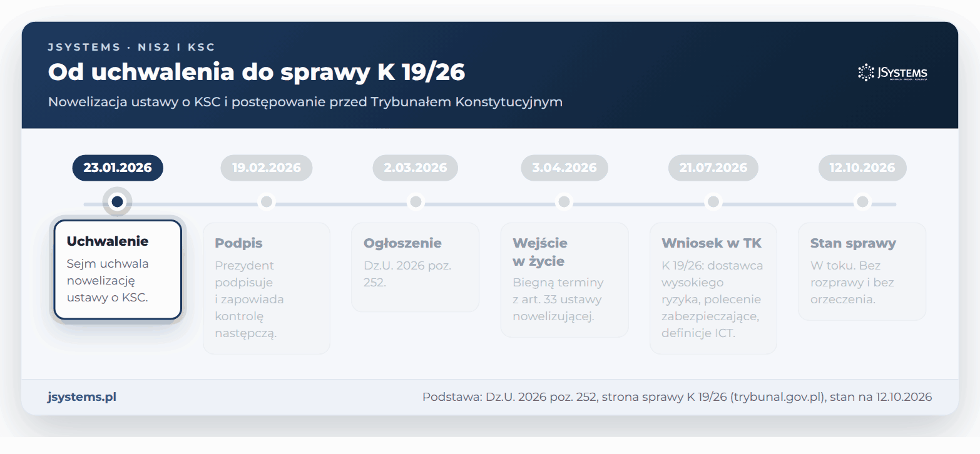Select the 19.02.2026 date pill
The image size is (980, 454).
pyautogui.click(x=267, y=168)
